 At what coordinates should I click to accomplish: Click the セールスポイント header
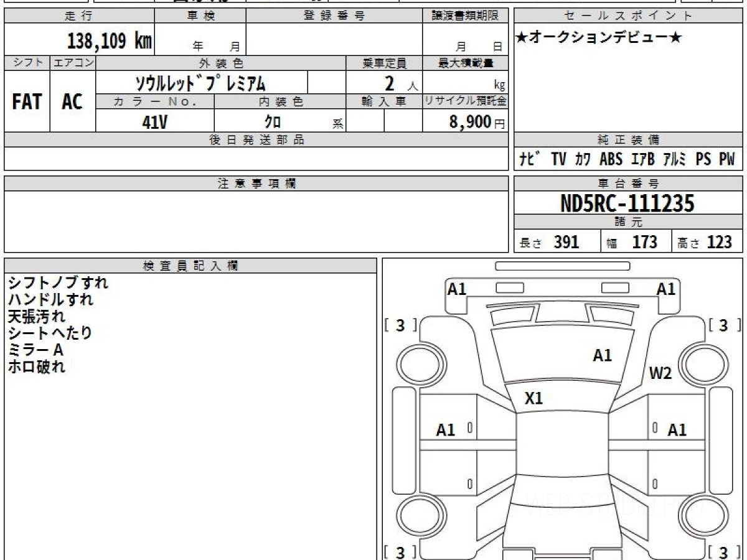click(x=628, y=16)
